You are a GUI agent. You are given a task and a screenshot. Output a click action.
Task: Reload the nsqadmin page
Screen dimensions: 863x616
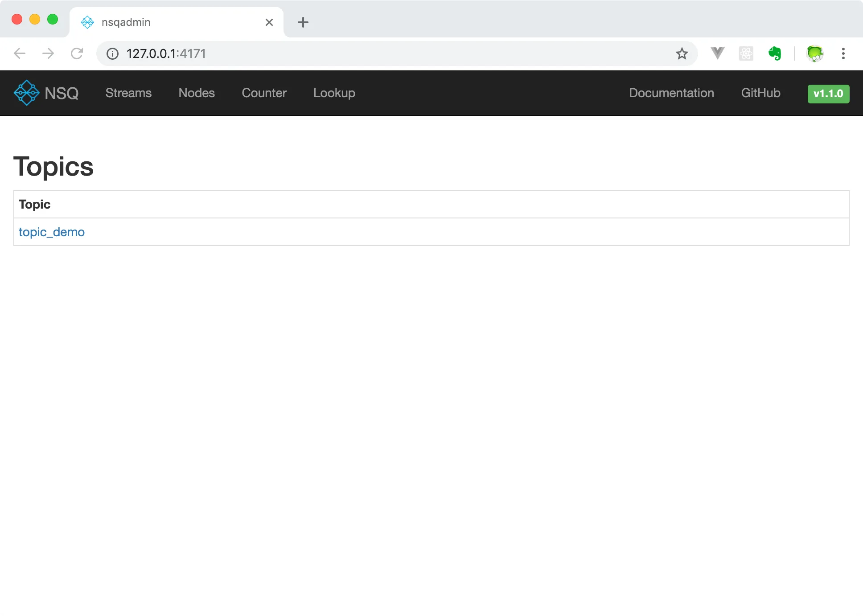[77, 53]
